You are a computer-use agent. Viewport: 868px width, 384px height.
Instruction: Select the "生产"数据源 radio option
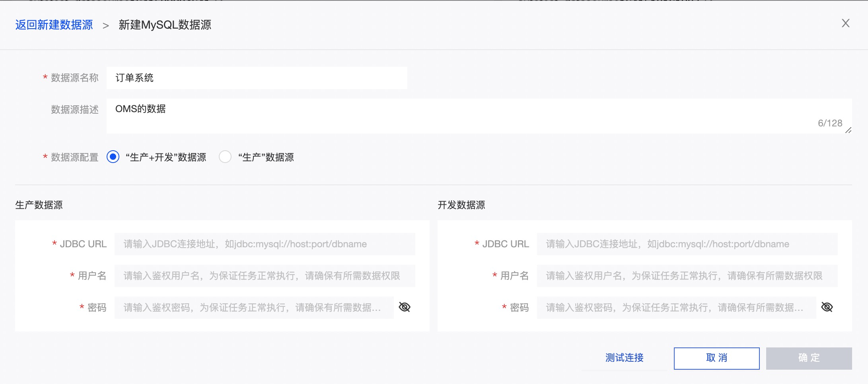pos(225,157)
